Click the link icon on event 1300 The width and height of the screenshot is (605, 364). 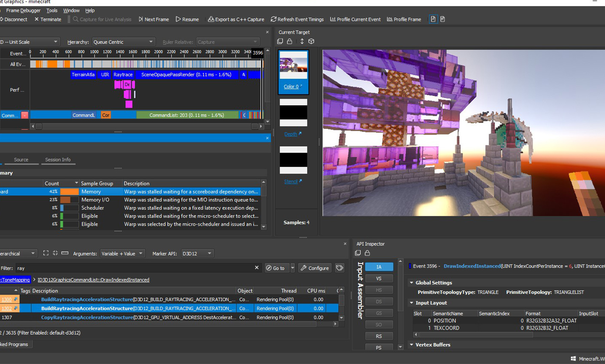click(16, 299)
